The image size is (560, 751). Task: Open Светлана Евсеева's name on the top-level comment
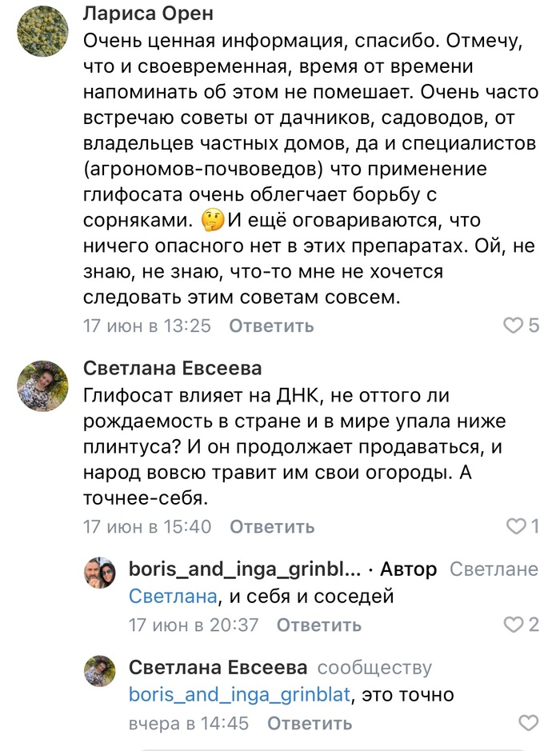tap(172, 368)
